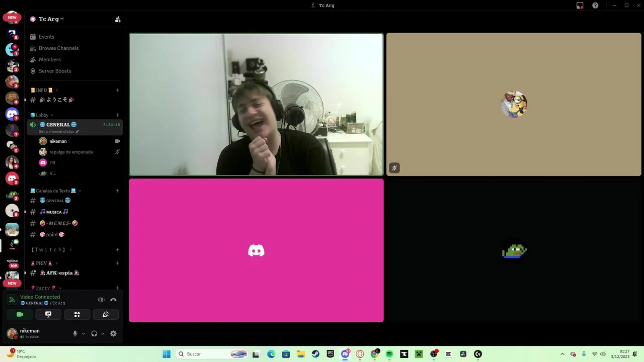Collapse the Party category
This screenshot has height=362, width=644.
(46, 288)
